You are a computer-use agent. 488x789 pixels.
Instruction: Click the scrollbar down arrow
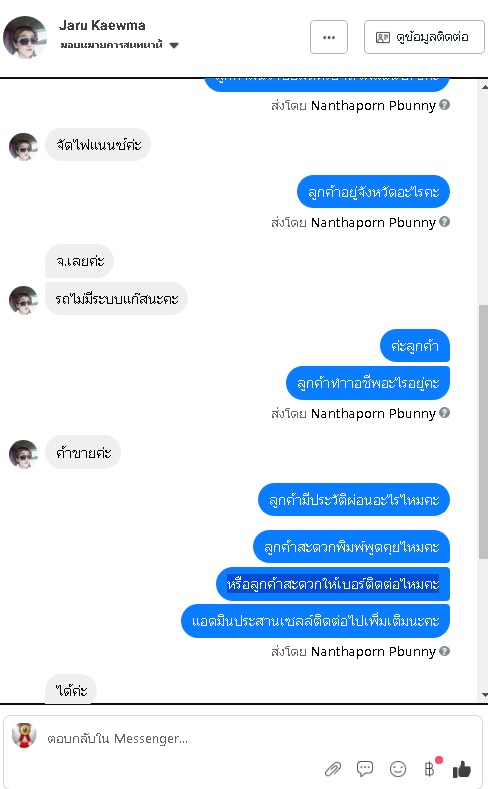(484, 695)
